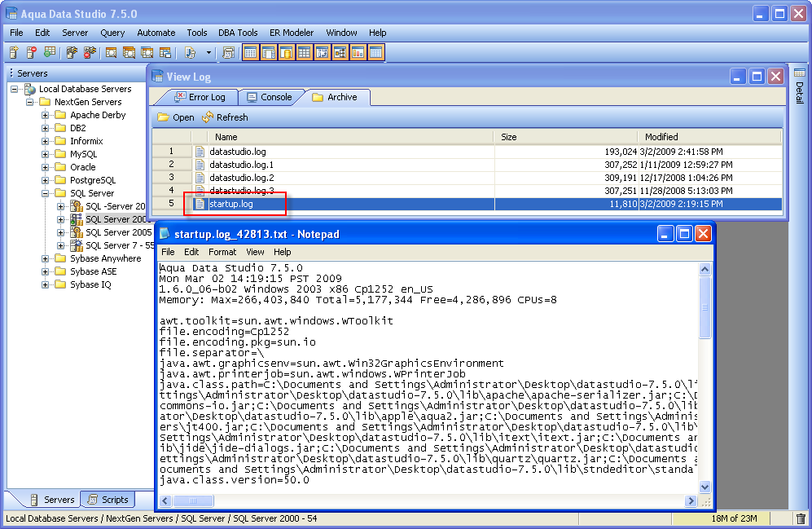812x529 pixels.
Task: Switch to the Console tab
Action: (x=270, y=97)
